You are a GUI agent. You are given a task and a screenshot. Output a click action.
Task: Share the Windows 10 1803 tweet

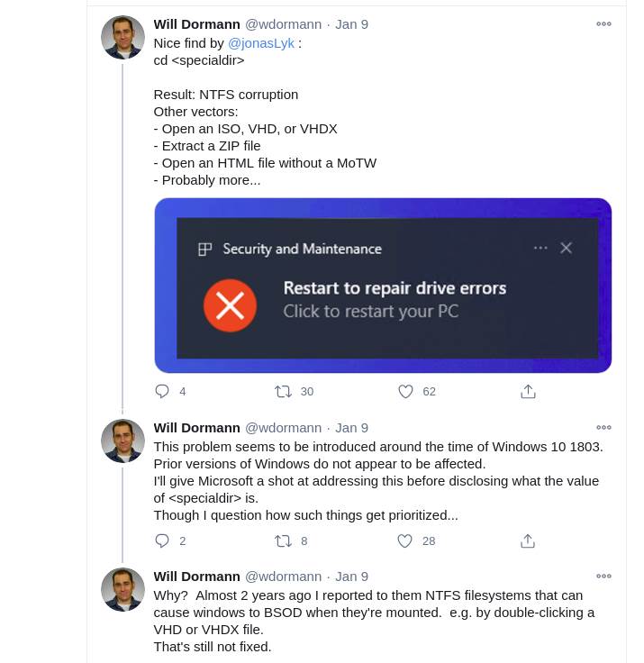(528, 540)
